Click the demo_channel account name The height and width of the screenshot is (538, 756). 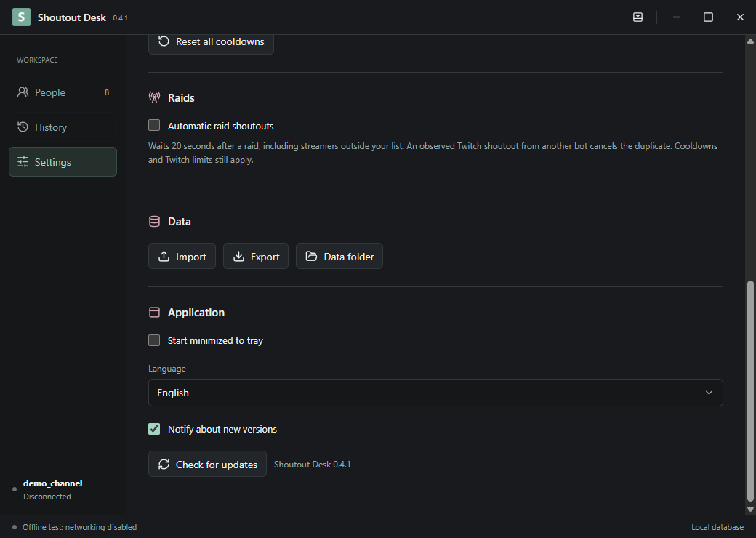click(52, 483)
